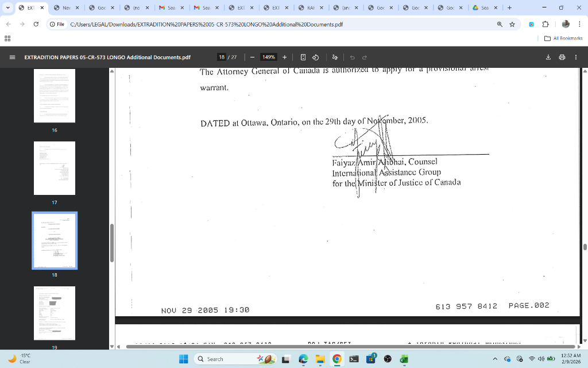588x368 pixels.
Task: Download the extradition PDF
Action: (547, 57)
